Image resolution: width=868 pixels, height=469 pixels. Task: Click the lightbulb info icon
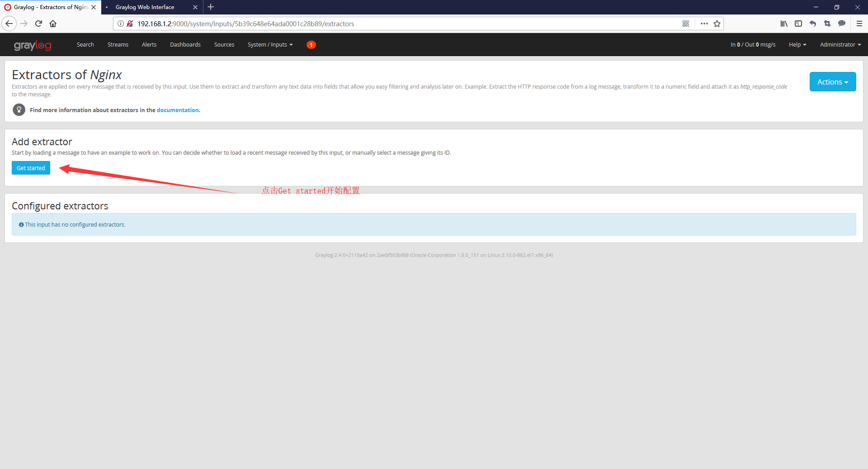(x=19, y=110)
